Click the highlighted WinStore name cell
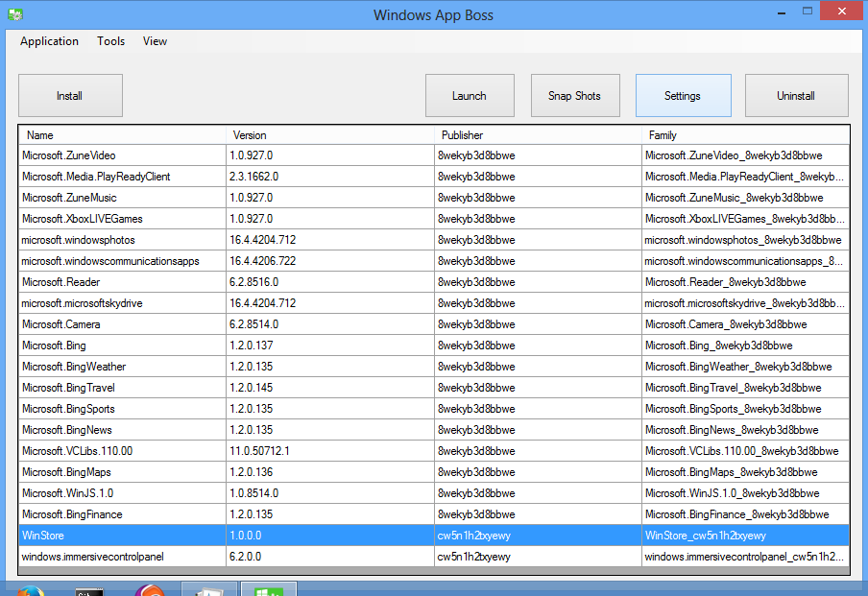Viewport: 868px width, 596px height. click(122, 536)
